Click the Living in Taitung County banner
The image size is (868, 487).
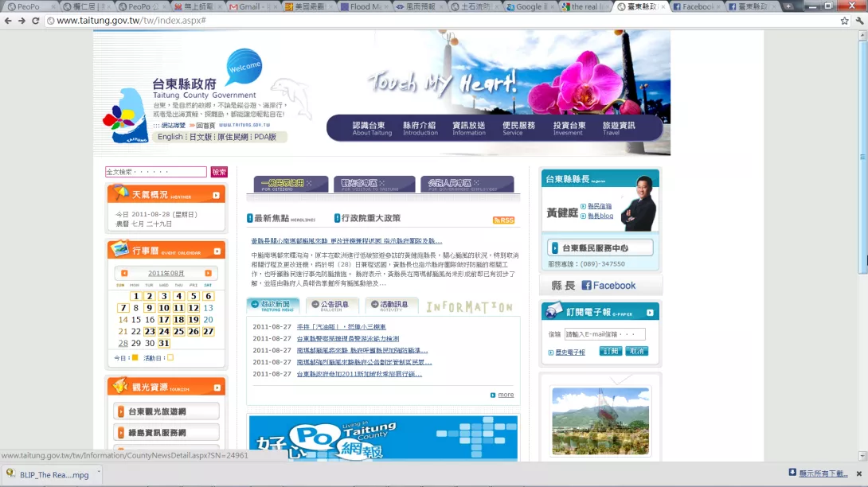tap(383, 438)
